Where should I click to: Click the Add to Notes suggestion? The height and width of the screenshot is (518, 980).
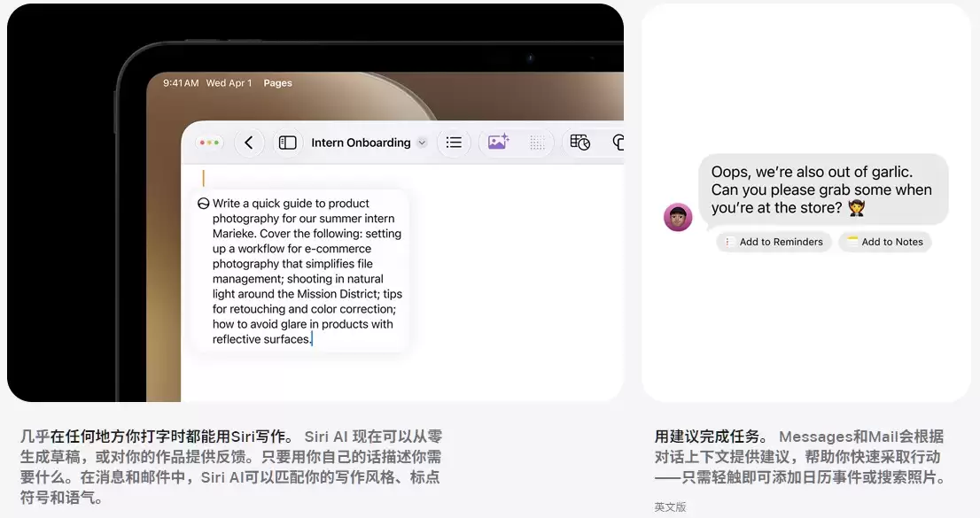885,242
